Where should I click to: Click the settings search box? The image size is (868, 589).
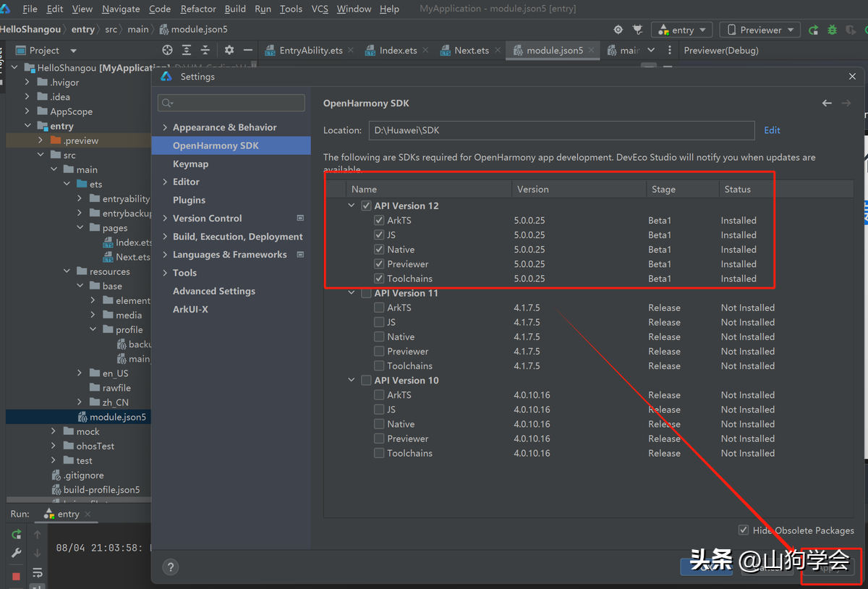pos(231,103)
